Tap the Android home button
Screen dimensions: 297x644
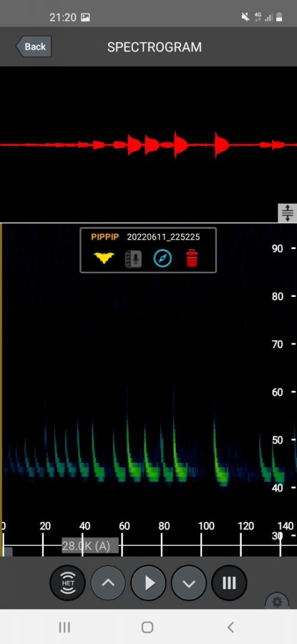coord(148,627)
